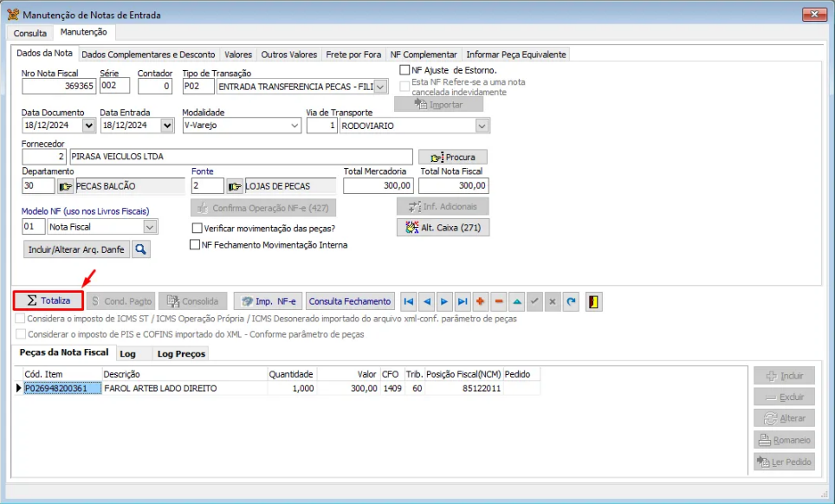Go to previous record arrow icon

pos(426,301)
